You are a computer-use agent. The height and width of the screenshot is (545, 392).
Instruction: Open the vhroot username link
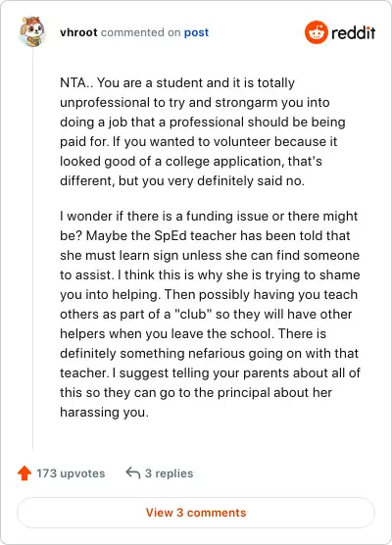pyautogui.click(x=78, y=32)
